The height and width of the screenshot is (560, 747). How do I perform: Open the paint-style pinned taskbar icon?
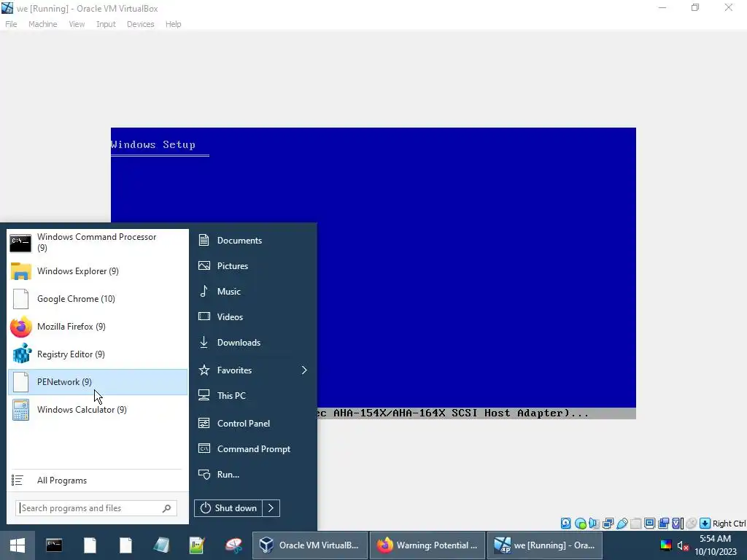[x=233, y=545]
